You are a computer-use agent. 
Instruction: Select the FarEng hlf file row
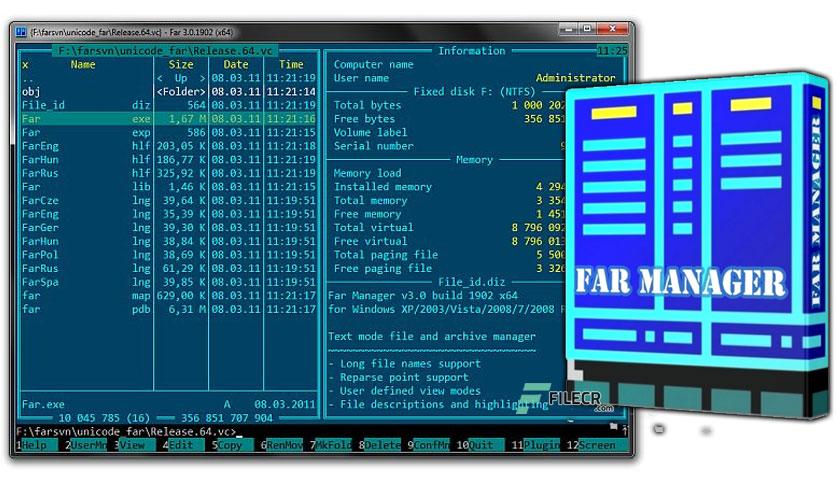click(168, 146)
